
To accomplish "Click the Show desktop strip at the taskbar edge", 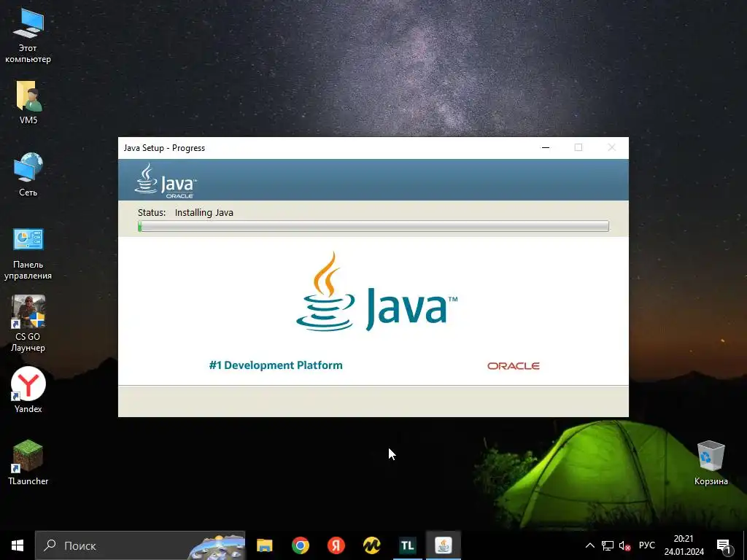I will [x=745, y=545].
